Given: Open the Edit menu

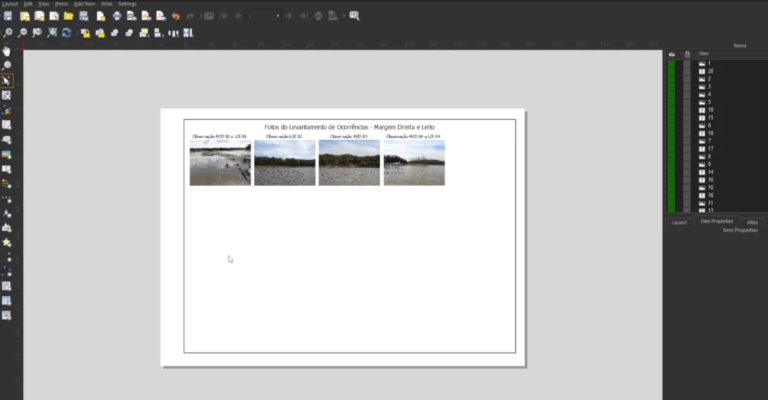Looking at the screenshot, I should (x=28, y=4).
